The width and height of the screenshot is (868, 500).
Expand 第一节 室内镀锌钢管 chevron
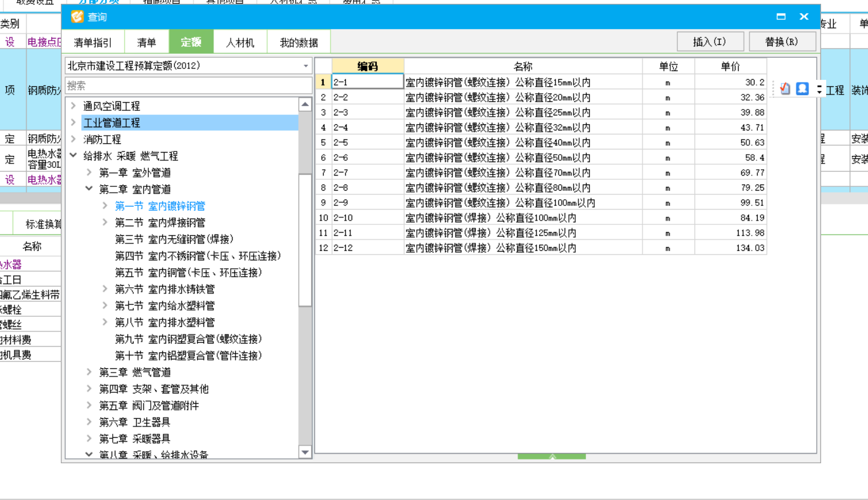click(x=105, y=205)
